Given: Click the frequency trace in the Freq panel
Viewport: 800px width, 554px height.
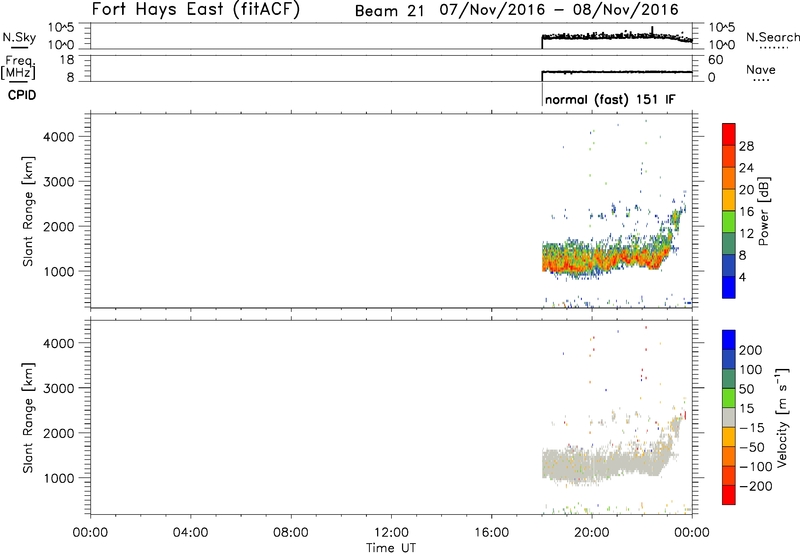Looking at the screenshot, I should coord(617,72).
